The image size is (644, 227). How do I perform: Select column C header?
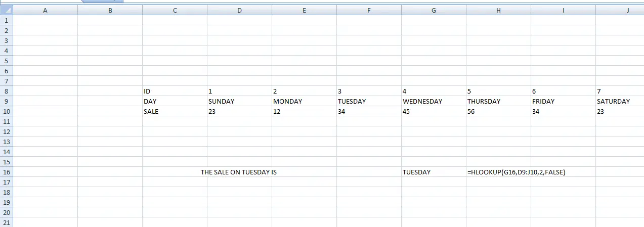coord(175,10)
